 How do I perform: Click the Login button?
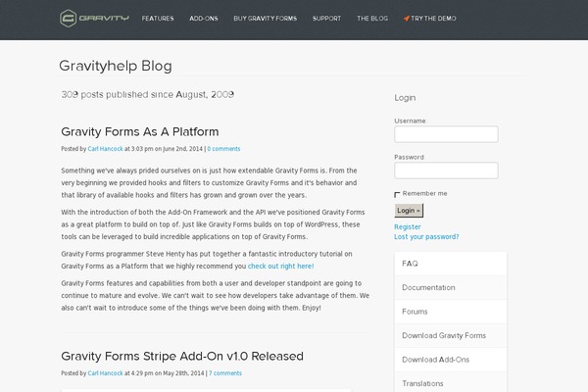coord(409,211)
